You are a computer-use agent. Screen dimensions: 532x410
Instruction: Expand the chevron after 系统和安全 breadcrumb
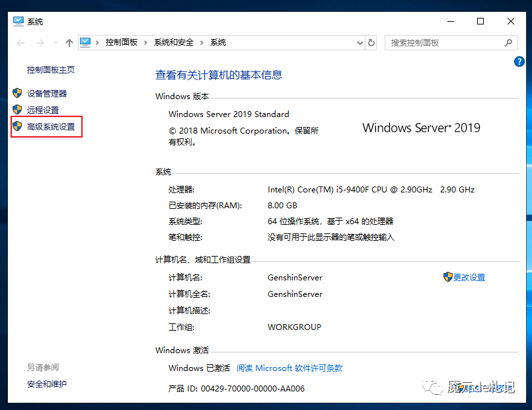202,42
